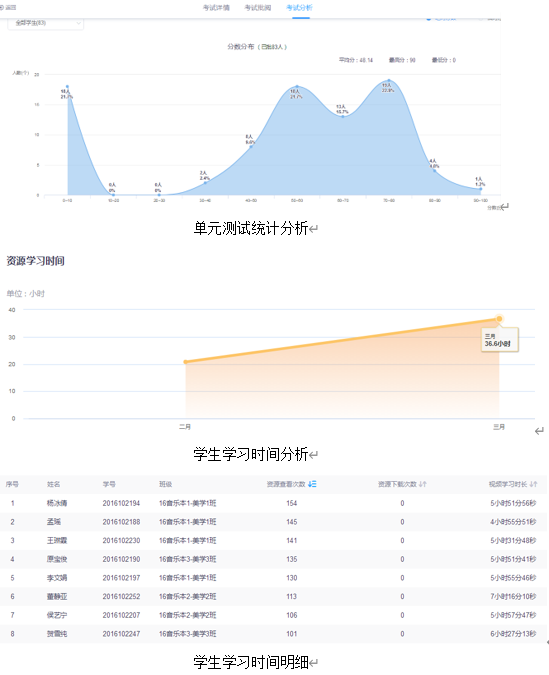Click the arrow of the student filter dropdown
This screenshot has width=549, height=675.
point(78,23)
